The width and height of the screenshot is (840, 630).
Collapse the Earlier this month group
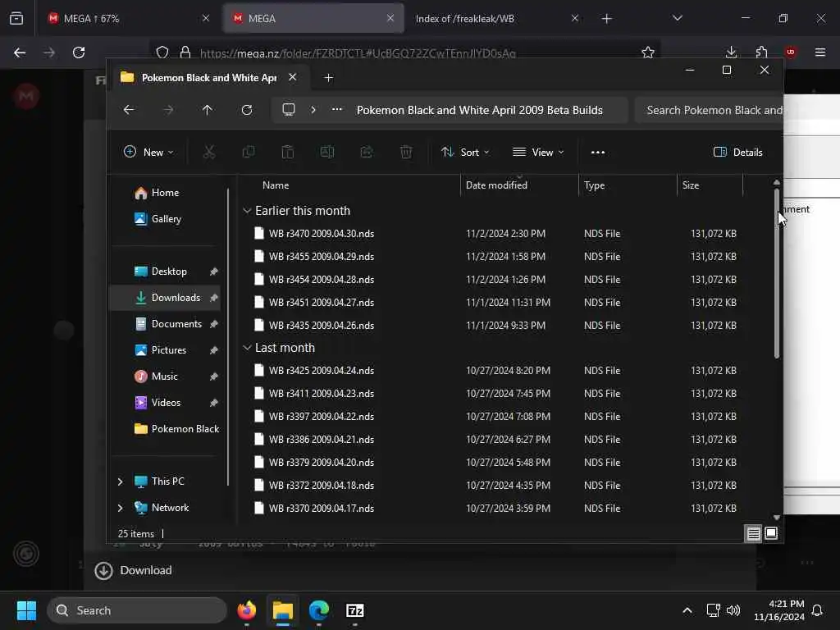[x=247, y=211]
